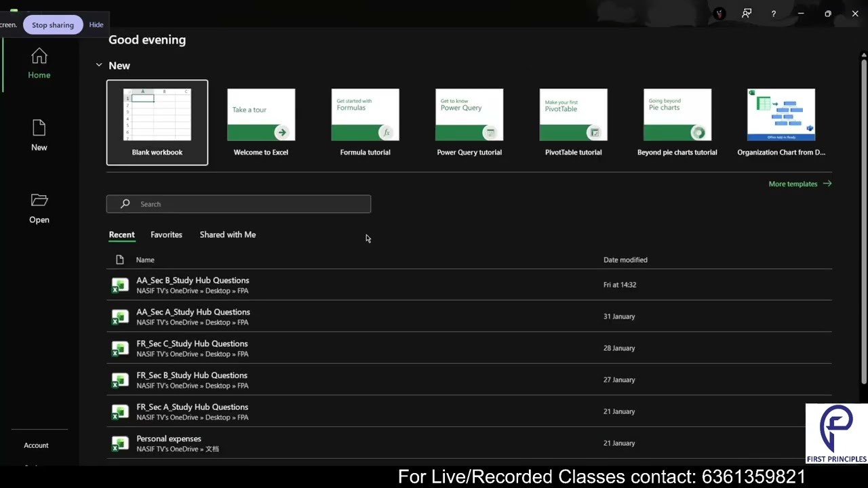Click the file type icon column header
Screen dimensions: 868x488
point(120,260)
